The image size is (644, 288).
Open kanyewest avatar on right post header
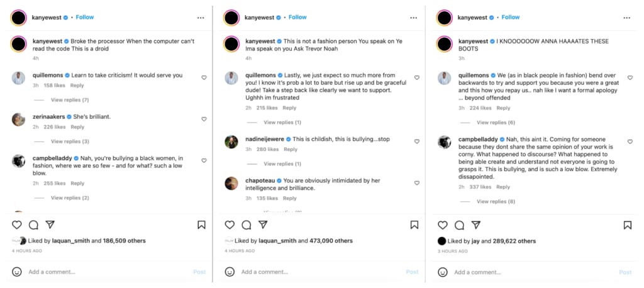tap(445, 18)
